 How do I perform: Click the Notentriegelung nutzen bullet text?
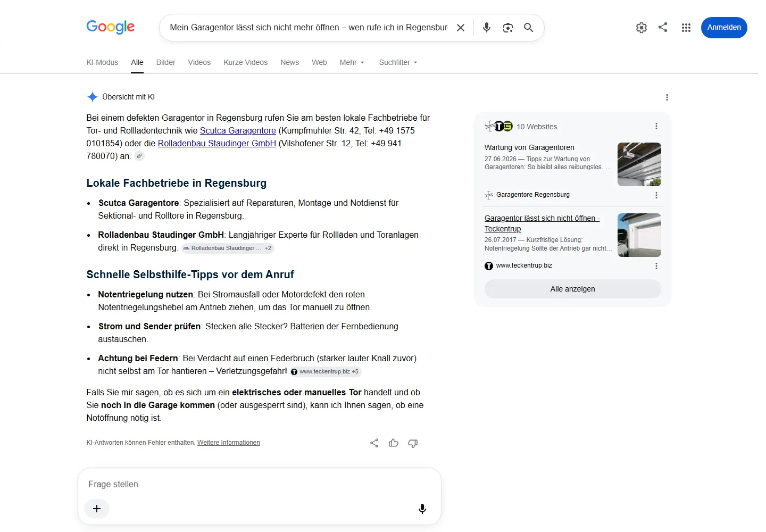146,294
